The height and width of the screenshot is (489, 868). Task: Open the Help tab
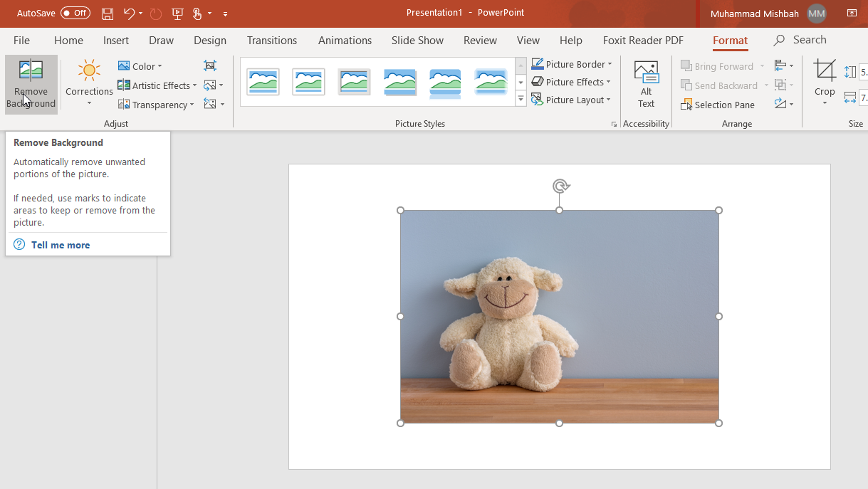[x=571, y=41]
